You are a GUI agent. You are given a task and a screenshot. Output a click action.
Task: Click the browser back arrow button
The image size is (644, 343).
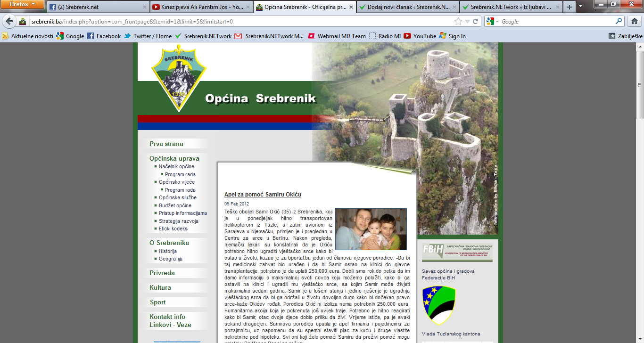[x=9, y=21]
